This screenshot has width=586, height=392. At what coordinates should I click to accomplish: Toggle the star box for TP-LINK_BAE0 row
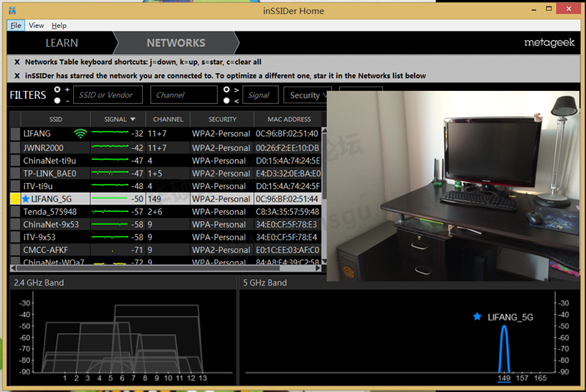[15, 174]
